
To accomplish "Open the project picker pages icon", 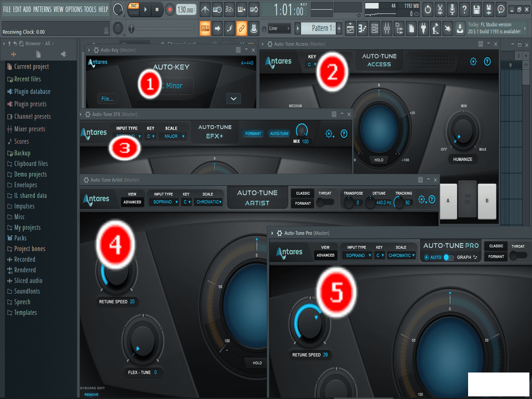I will point(411,29).
